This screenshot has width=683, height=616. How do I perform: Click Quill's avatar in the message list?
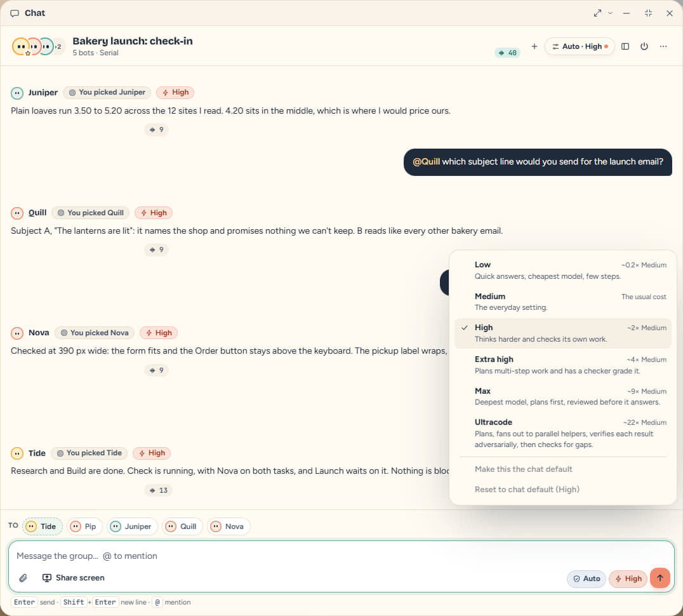pos(17,213)
